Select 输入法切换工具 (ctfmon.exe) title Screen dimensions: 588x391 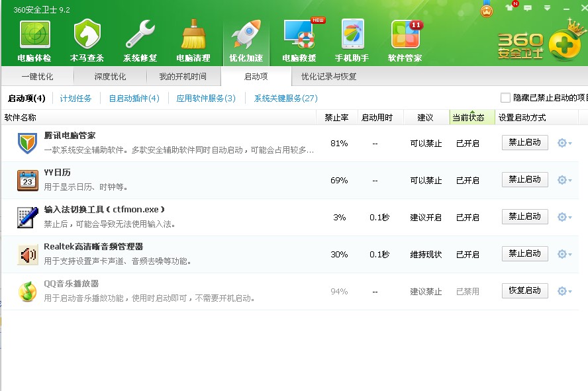(104, 210)
